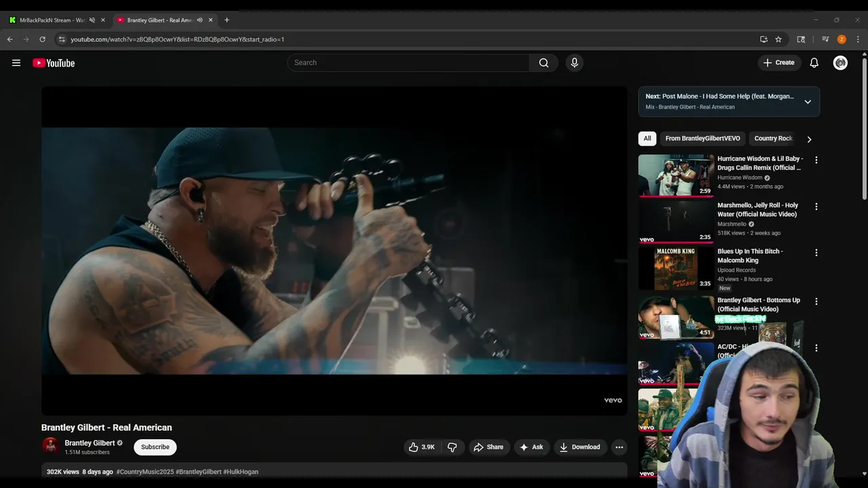Open the Hurricane Wisdom channel name
The height and width of the screenshot is (488, 868).
(x=740, y=178)
